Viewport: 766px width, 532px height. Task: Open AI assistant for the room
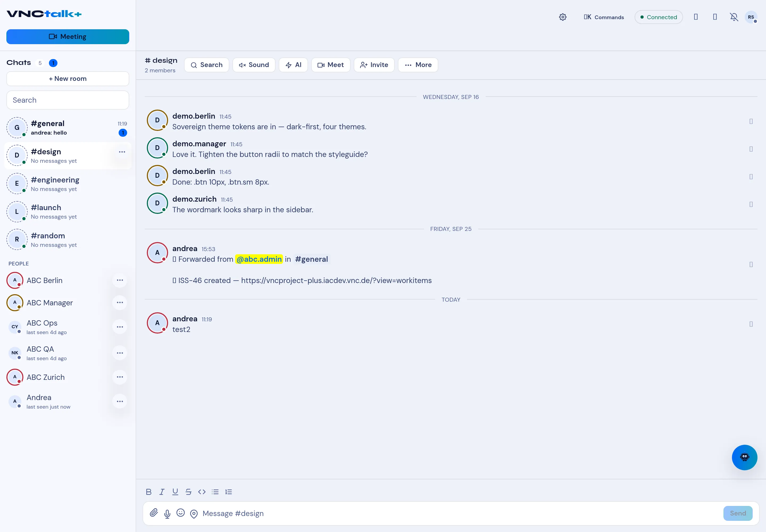tap(293, 65)
